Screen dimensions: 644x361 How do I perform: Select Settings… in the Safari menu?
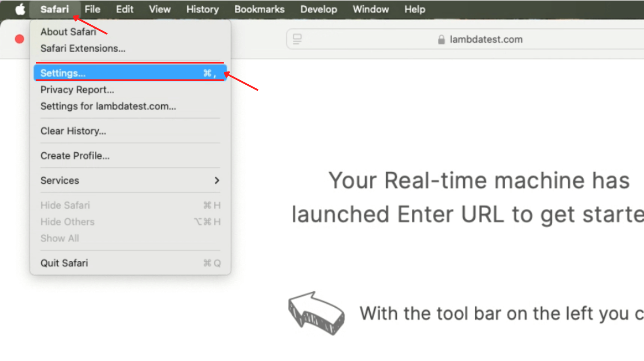(130, 73)
